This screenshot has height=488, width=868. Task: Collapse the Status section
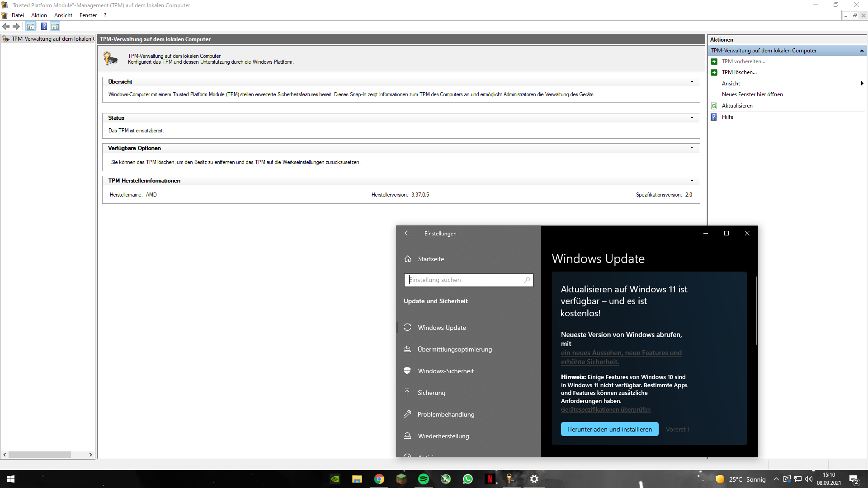click(691, 117)
